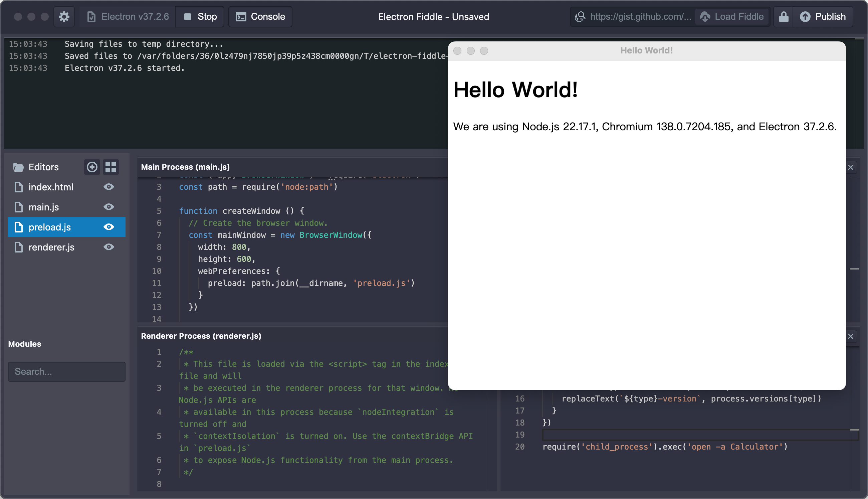This screenshot has height=499, width=868.
Task: Click the Hello World! heading in app window
Action: (515, 90)
